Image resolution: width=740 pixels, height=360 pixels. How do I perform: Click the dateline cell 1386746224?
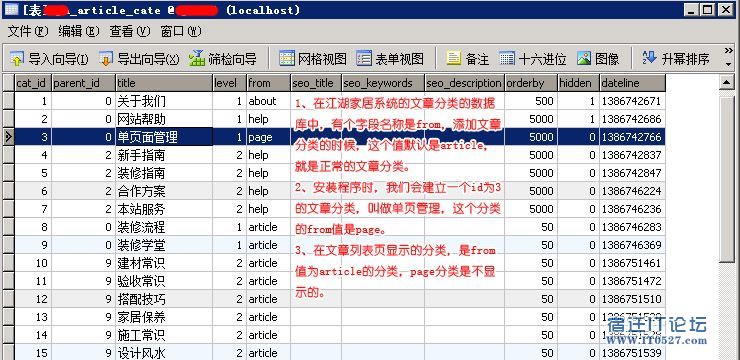pyautogui.click(x=632, y=191)
